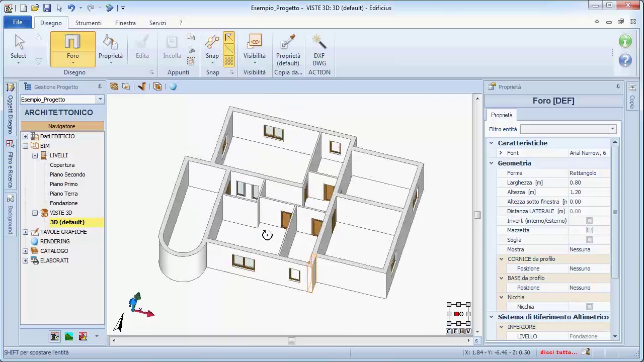The width and height of the screenshot is (644, 362).
Task: Open the Finestra ribbon tab
Action: [125, 23]
